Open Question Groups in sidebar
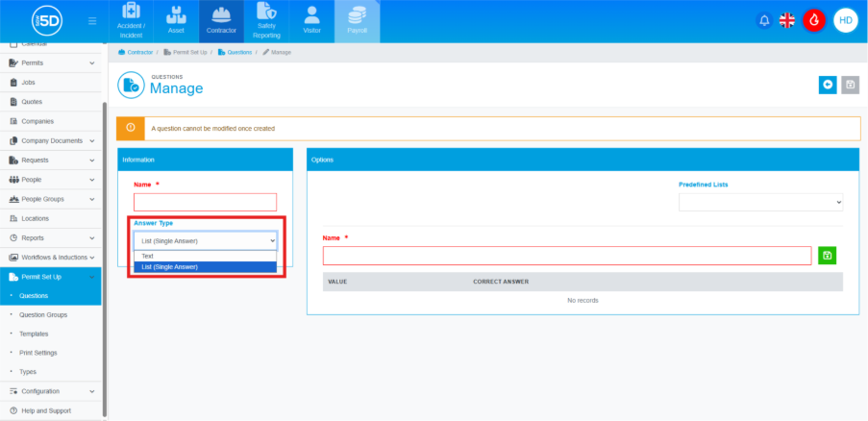The width and height of the screenshot is (868, 421). tap(43, 314)
